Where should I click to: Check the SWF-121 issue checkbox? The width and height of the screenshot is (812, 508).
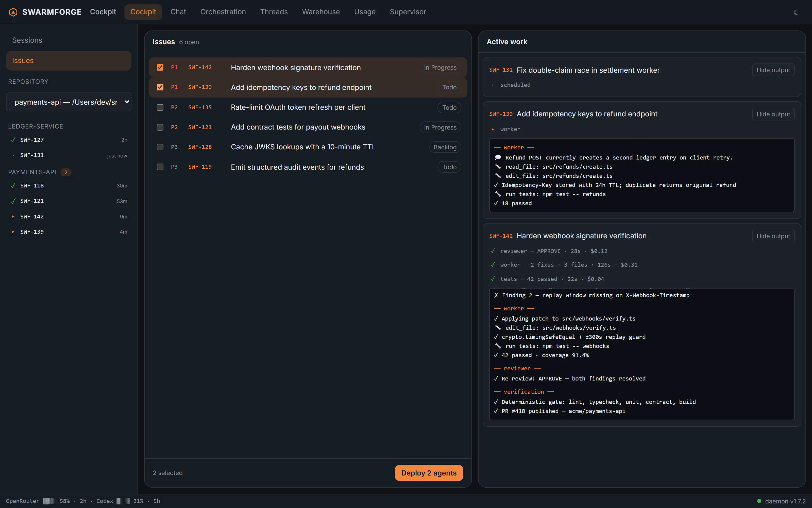pyautogui.click(x=160, y=127)
